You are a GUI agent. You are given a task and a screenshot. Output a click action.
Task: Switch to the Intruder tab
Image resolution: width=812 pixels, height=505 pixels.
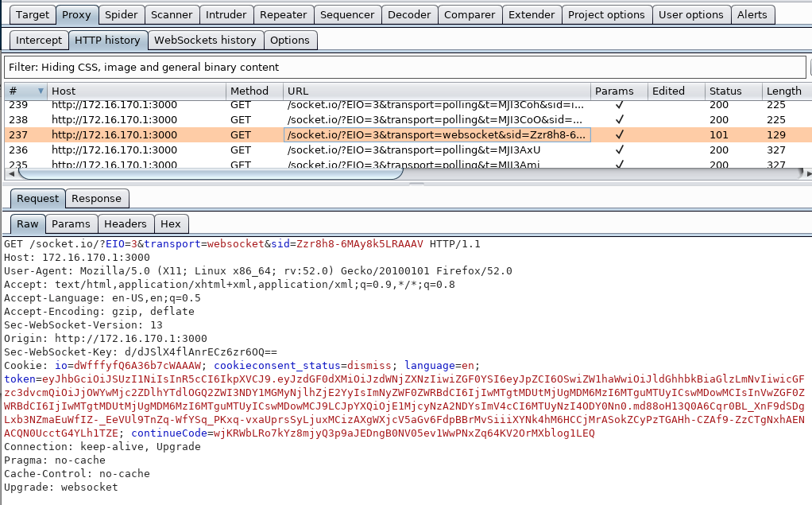click(x=226, y=15)
